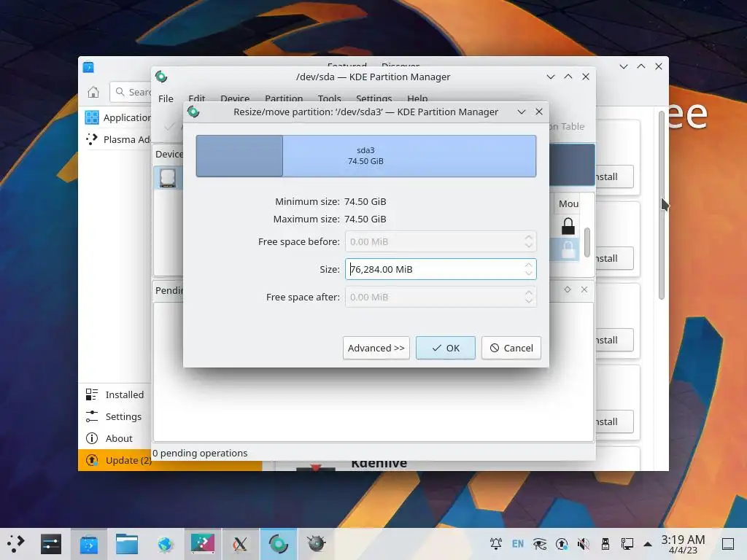Open the Partition menu
The height and width of the screenshot is (560, 747).
pyautogui.click(x=284, y=98)
